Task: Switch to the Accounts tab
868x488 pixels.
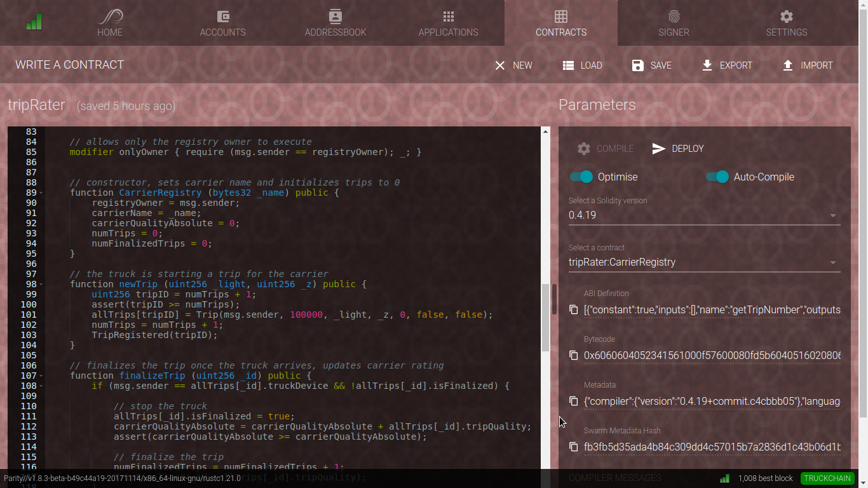Action: (x=222, y=23)
